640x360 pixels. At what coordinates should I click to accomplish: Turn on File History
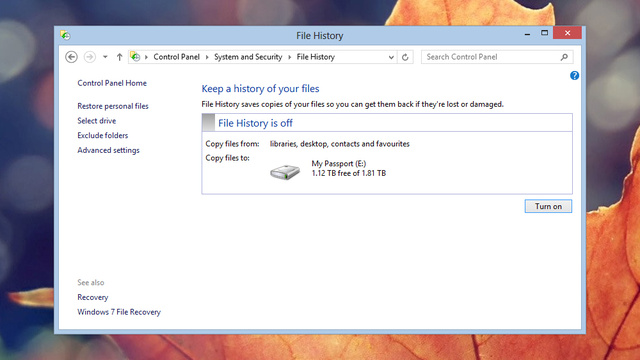(x=548, y=206)
